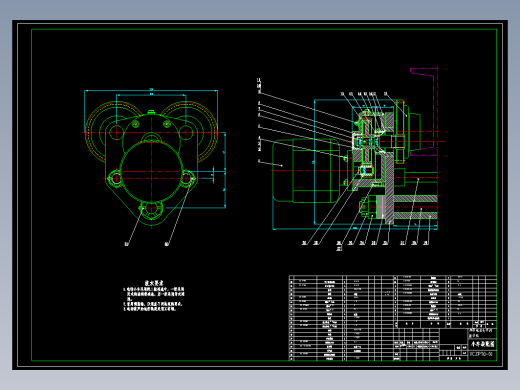Select the purple I-beam rail profile
Image resolution: width=520 pixels, height=390 pixels.
coord(424,111)
